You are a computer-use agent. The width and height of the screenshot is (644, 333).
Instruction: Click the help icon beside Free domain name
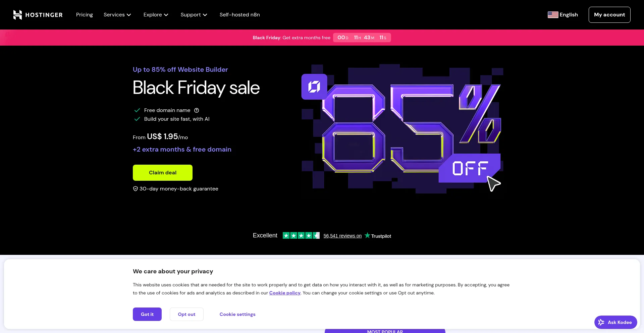197,110
